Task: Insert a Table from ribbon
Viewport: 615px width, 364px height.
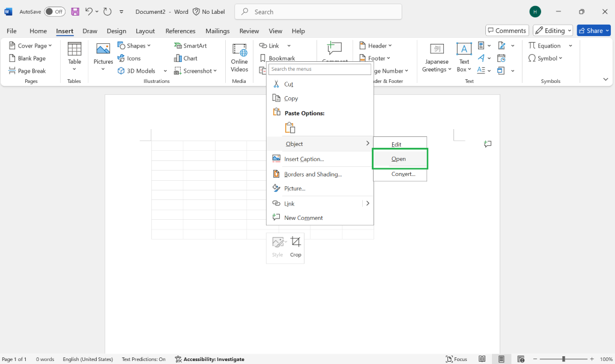Action: pyautogui.click(x=74, y=57)
